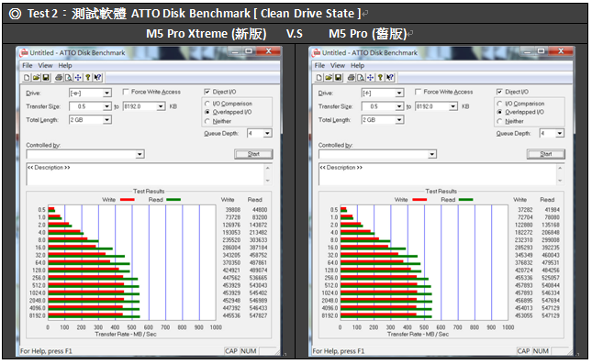The image size is (592, 364).
Task: Open Queue Depth dropdown in right ATTO window
Action: 560,133
